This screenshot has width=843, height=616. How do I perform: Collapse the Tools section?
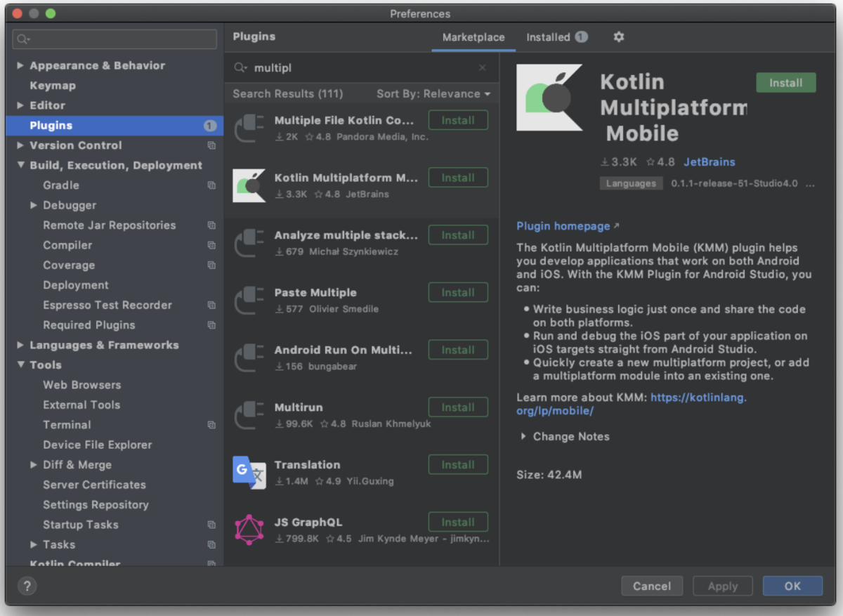click(x=20, y=365)
